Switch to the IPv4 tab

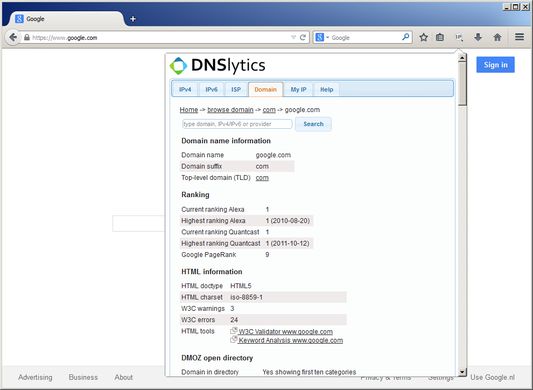[185, 89]
